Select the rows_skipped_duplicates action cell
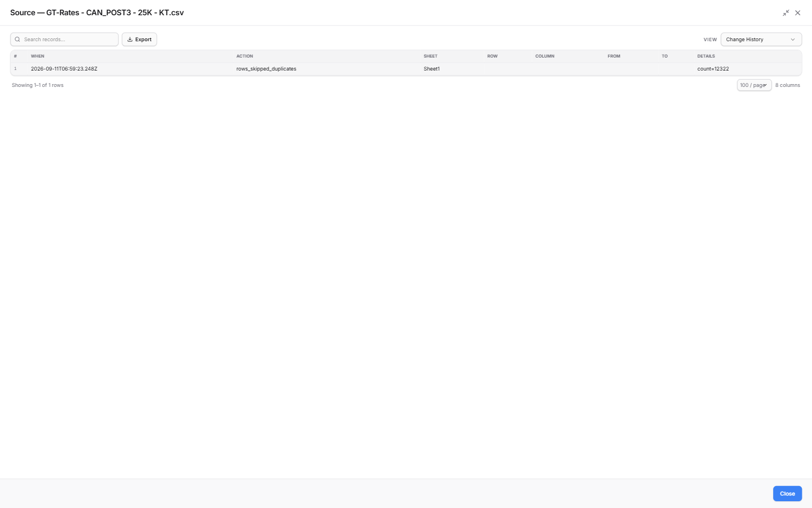 [x=266, y=69]
